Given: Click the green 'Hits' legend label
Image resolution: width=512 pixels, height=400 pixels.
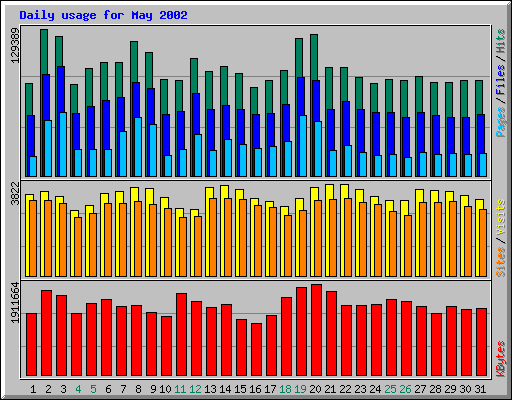Looking at the screenshot, I should [501, 41].
